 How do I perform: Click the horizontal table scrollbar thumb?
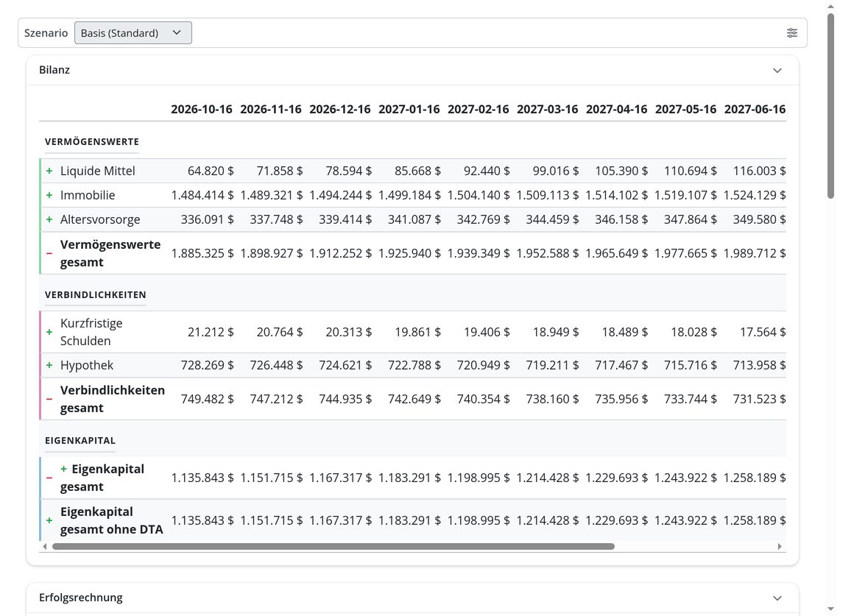pos(334,546)
